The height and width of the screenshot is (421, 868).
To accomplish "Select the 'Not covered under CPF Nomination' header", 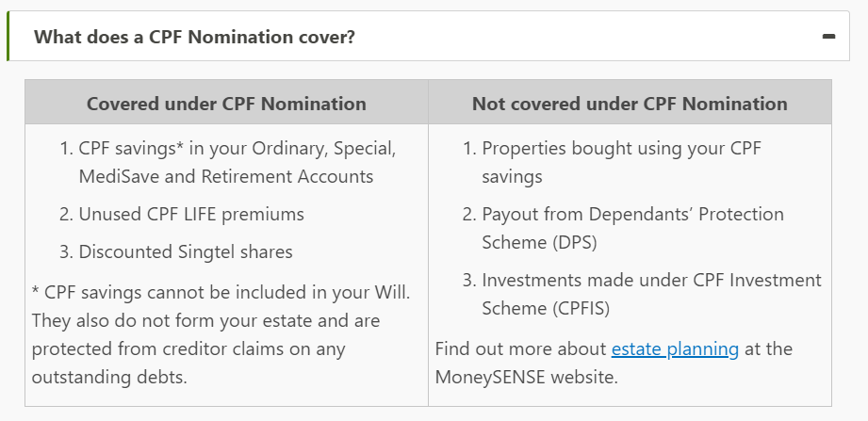I will tap(630, 104).
